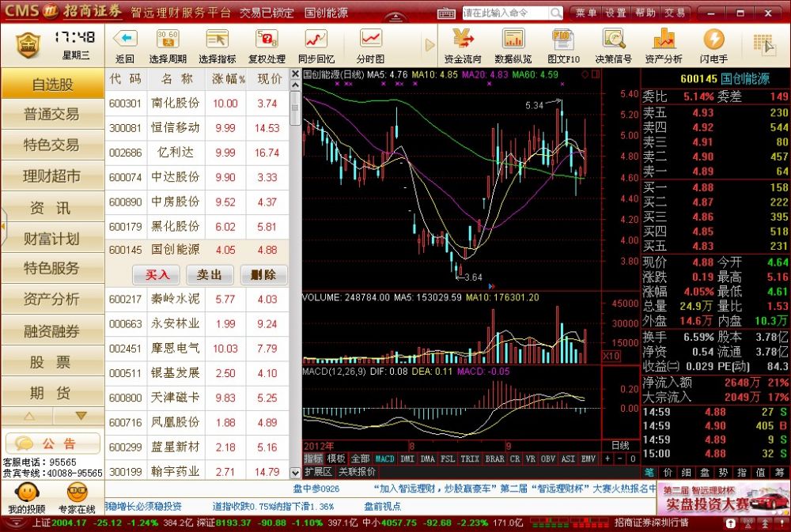
Task: Click the on-screen keyboard icon
Action: tap(446, 13)
